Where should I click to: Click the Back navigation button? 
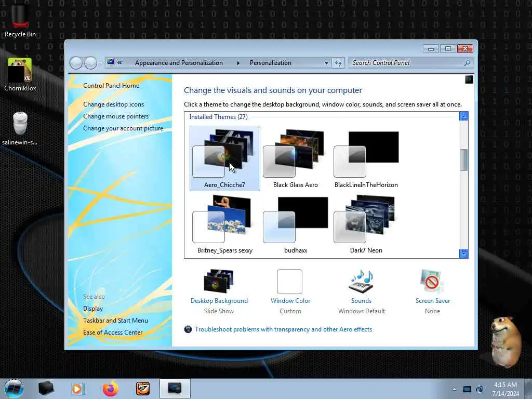76,63
